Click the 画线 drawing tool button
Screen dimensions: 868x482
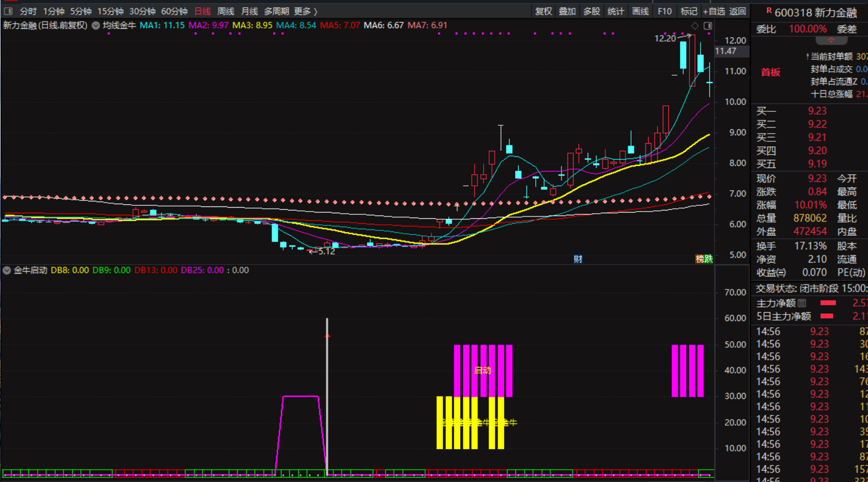coord(640,11)
